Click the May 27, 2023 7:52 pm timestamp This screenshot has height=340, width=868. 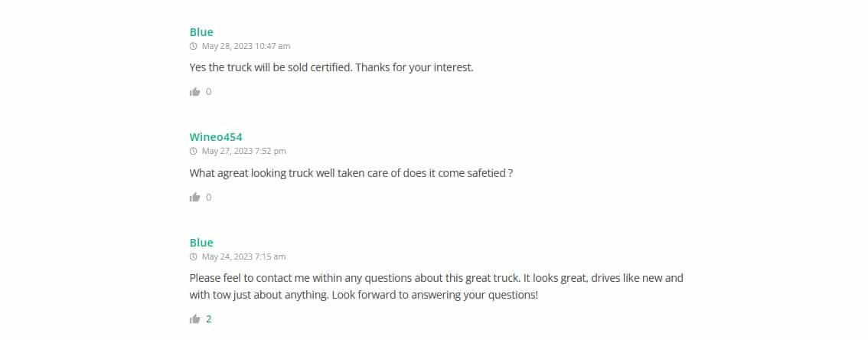(x=244, y=151)
